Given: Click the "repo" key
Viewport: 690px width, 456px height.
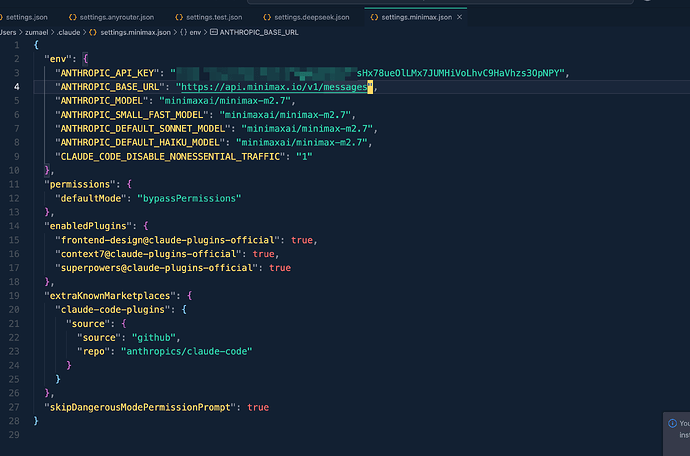Looking at the screenshot, I should pyautogui.click(x=93, y=352).
